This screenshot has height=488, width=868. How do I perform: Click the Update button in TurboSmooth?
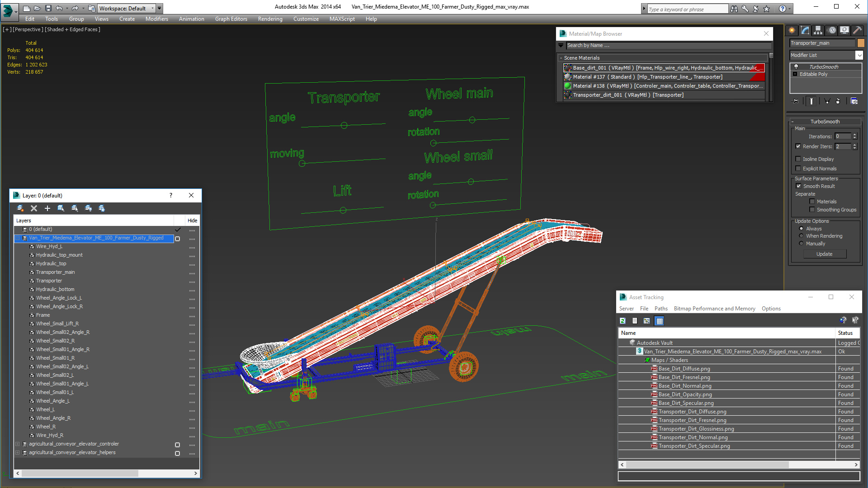click(x=825, y=254)
